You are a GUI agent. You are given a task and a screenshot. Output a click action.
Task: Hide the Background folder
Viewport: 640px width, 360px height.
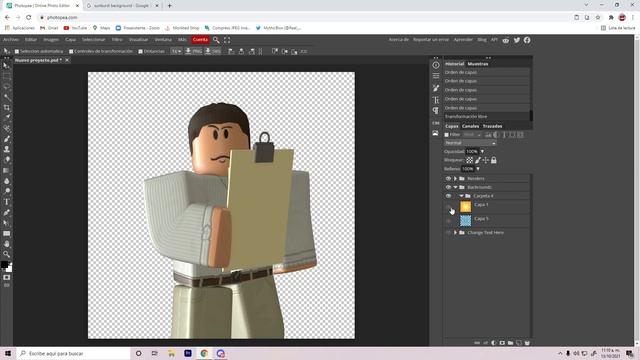coord(448,187)
